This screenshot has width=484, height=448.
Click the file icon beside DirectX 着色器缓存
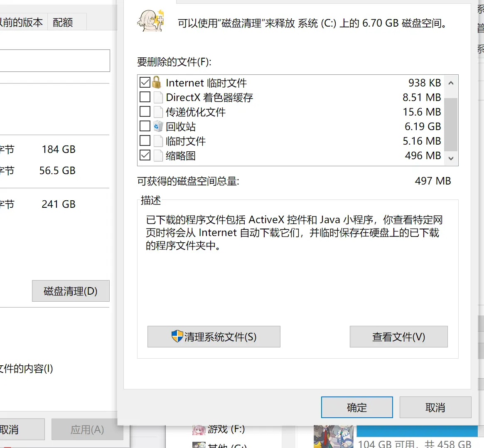158,97
